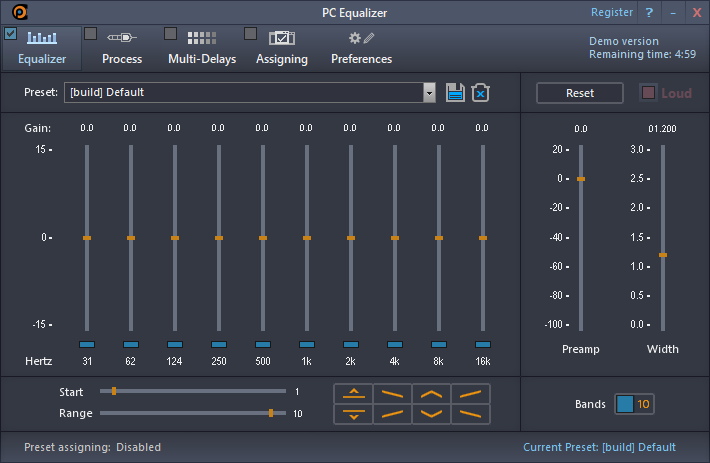Click Preset assigning: Disabled status text
The width and height of the screenshot is (710, 463).
92,447
